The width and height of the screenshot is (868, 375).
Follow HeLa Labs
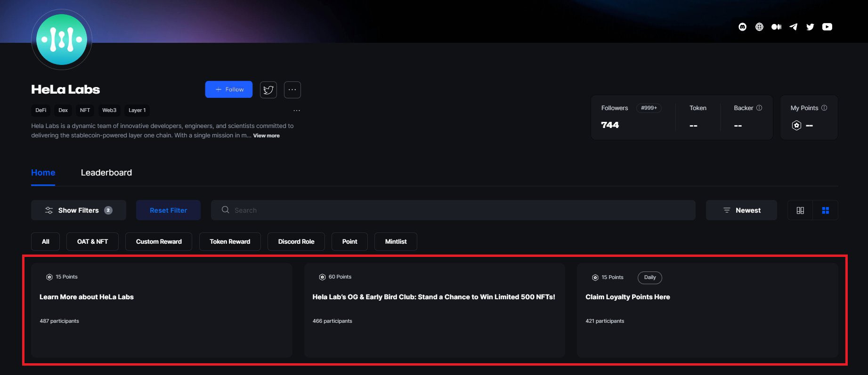click(x=229, y=89)
